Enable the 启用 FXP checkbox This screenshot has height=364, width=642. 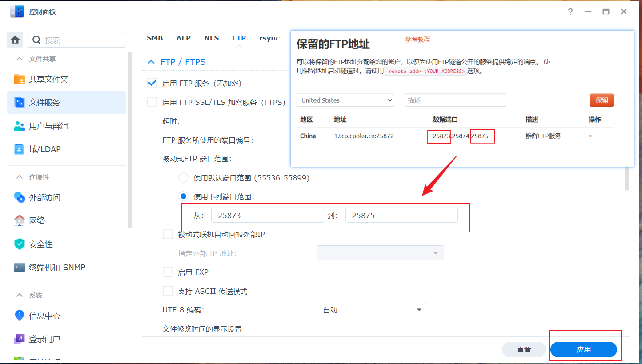(x=168, y=272)
